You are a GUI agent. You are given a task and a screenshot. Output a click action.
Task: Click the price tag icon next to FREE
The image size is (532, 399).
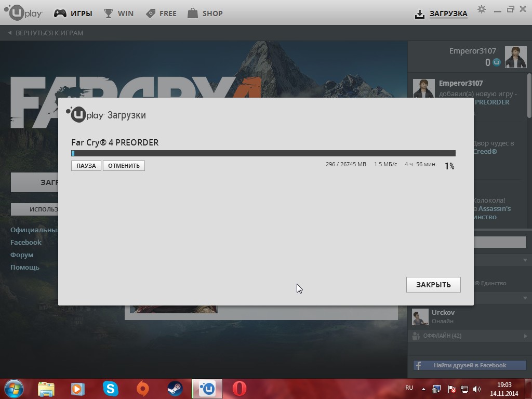coord(151,14)
